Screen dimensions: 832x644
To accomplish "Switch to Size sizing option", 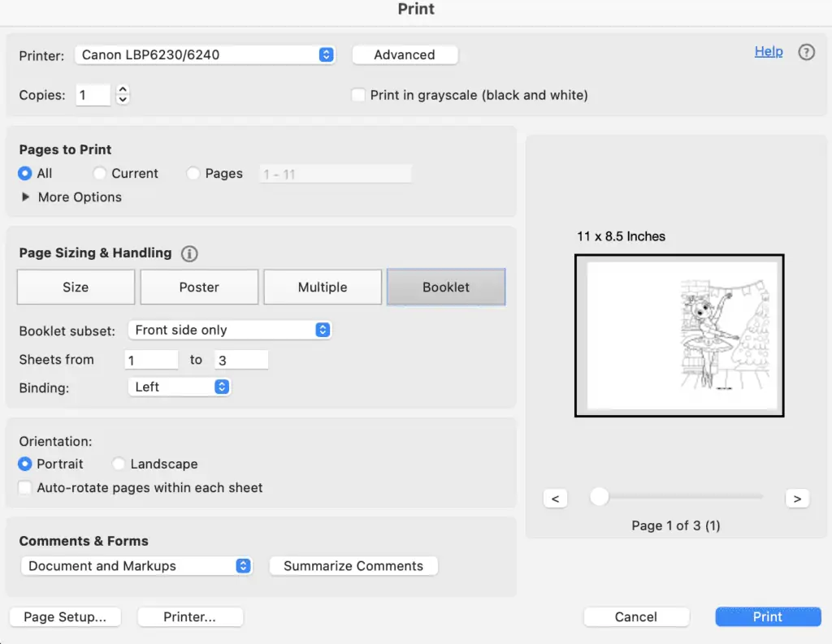I will [76, 287].
